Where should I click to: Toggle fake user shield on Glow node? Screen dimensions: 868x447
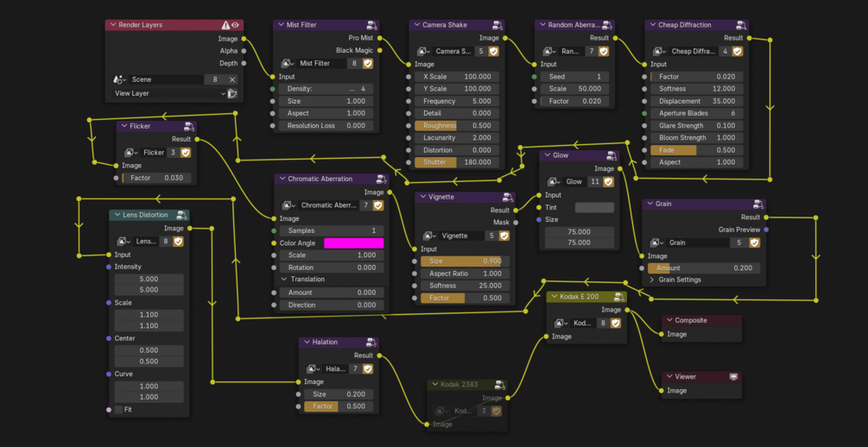coord(608,181)
